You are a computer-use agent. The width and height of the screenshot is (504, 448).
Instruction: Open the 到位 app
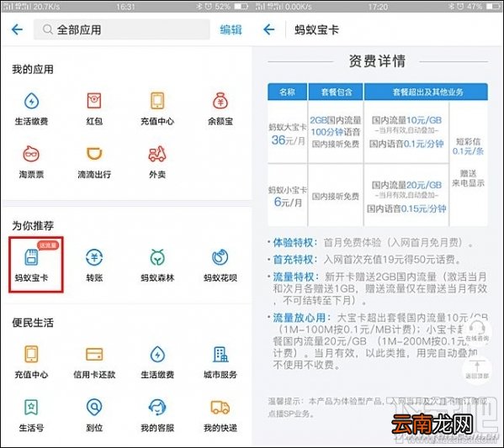click(x=94, y=415)
